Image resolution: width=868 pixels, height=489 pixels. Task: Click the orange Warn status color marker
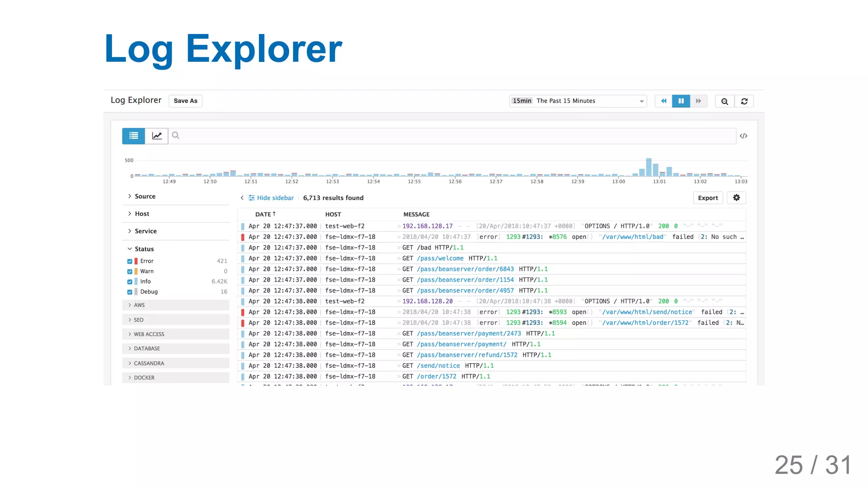[x=136, y=271]
